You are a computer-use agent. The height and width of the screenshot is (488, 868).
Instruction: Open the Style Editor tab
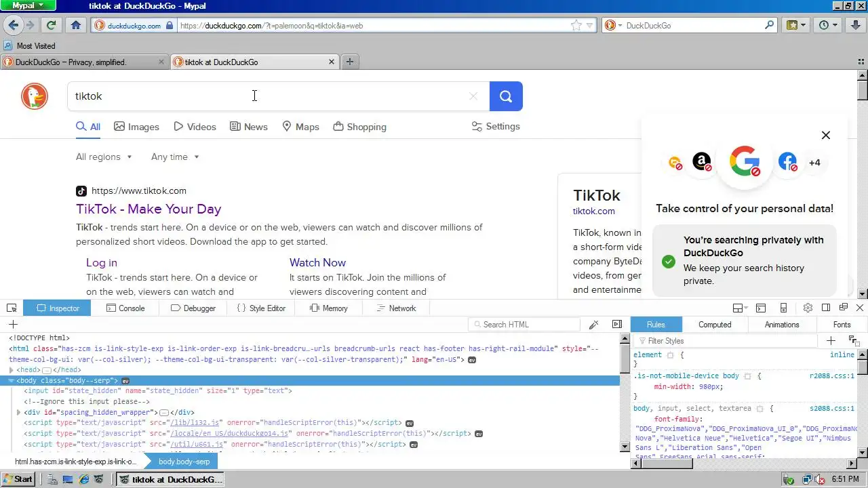261,308
